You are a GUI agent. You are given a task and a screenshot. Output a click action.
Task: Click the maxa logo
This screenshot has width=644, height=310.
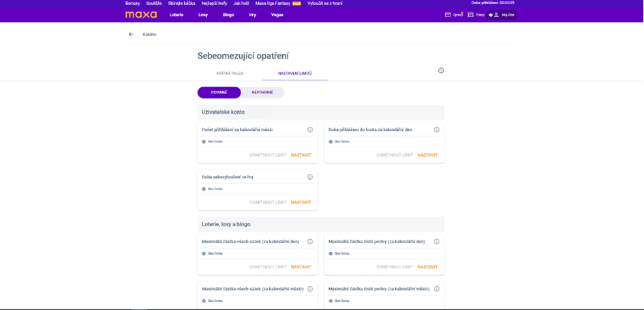click(x=141, y=15)
